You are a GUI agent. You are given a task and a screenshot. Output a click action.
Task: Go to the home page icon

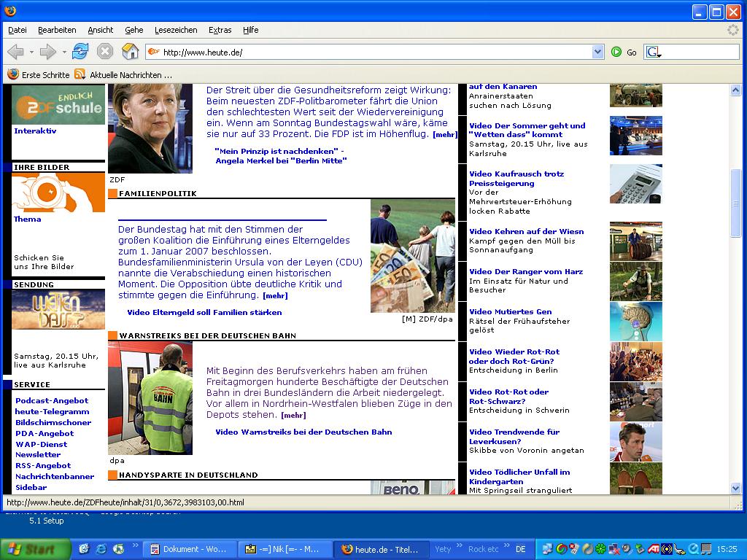[x=130, y=52]
